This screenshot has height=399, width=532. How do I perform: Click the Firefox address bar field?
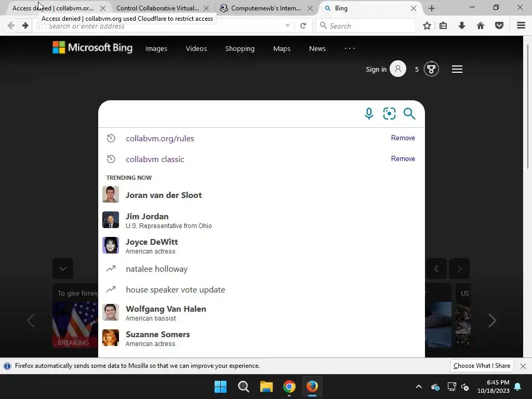tap(165, 26)
